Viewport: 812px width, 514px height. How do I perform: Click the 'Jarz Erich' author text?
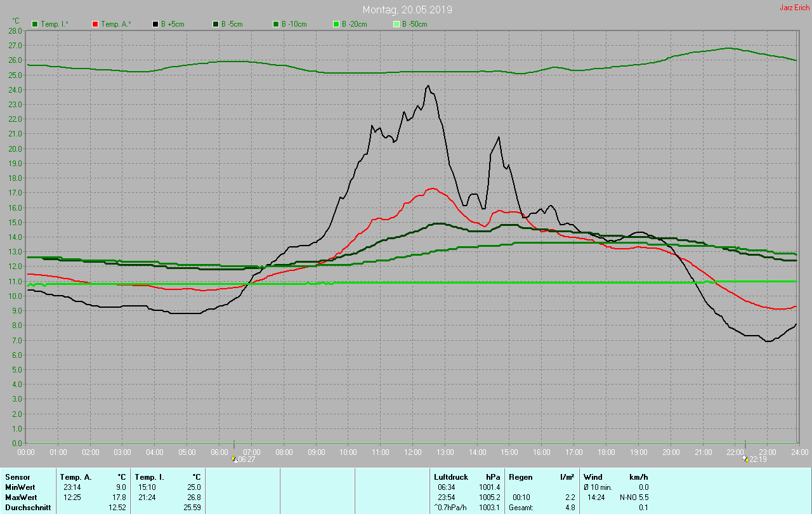tap(794, 8)
